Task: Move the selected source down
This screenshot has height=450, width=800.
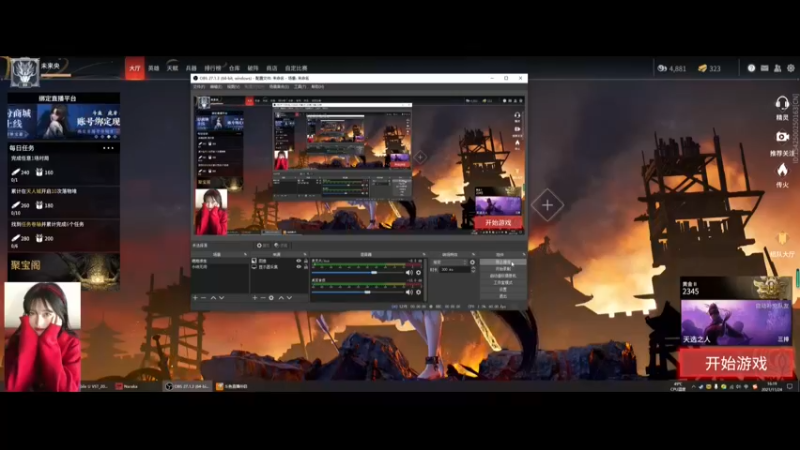Action: pyautogui.click(x=289, y=297)
